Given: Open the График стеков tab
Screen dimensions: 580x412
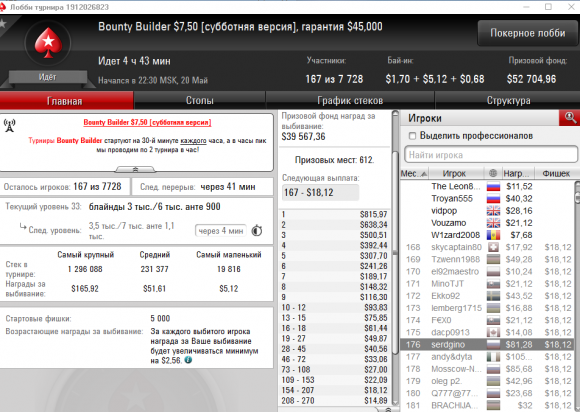Looking at the screenshot, I should coord(350,101).
